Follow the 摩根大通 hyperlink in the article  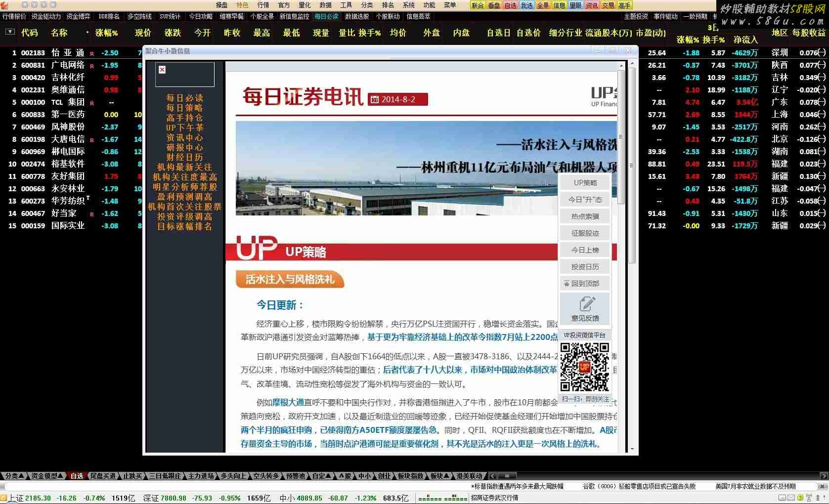click(288, 402)
